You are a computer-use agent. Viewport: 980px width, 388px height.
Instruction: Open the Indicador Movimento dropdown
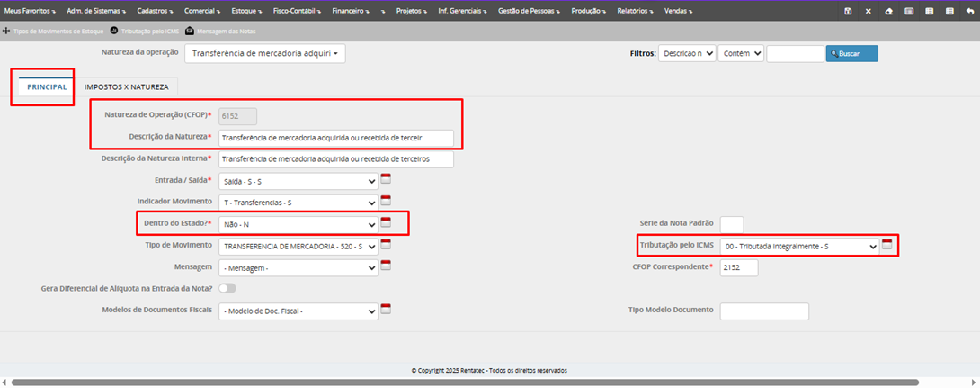[x=298, y=202]
